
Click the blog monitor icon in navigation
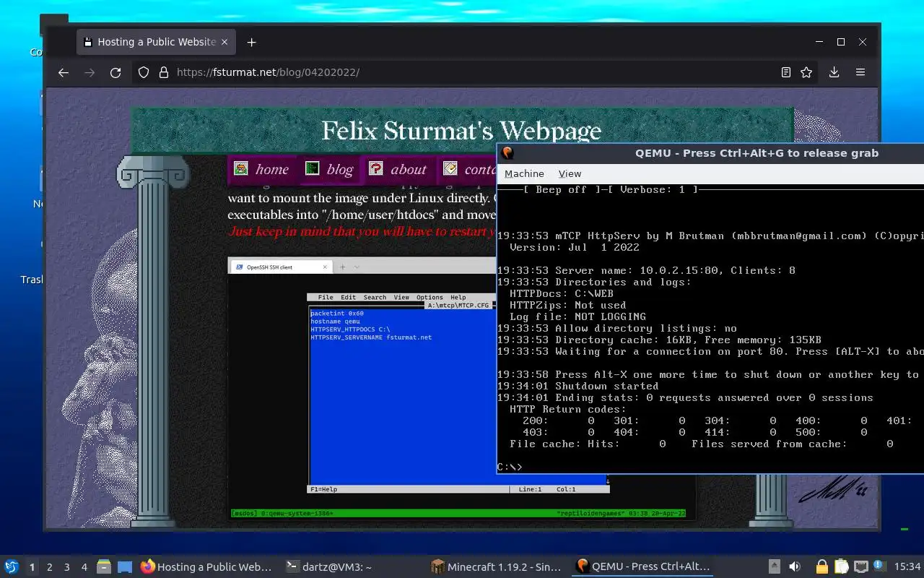tap(312, 168)
